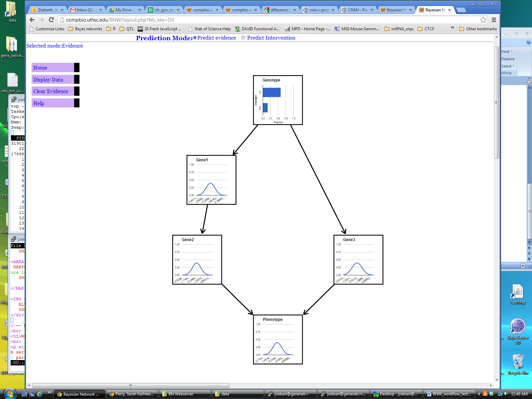This screenshot has height=399, width=532.
Task: Launch BayesServer 3.0 desktop shortcut
Action: coord(518,331)
